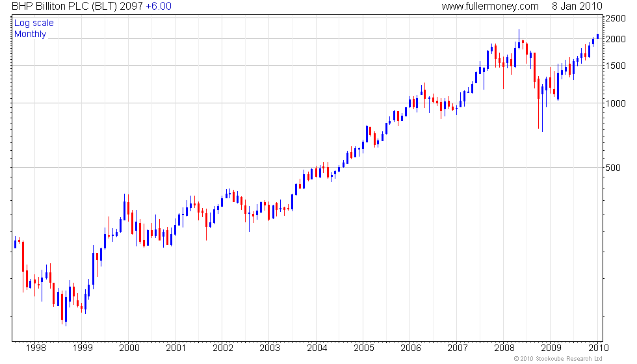Click the 2097 price value

(x=131, y=6)
